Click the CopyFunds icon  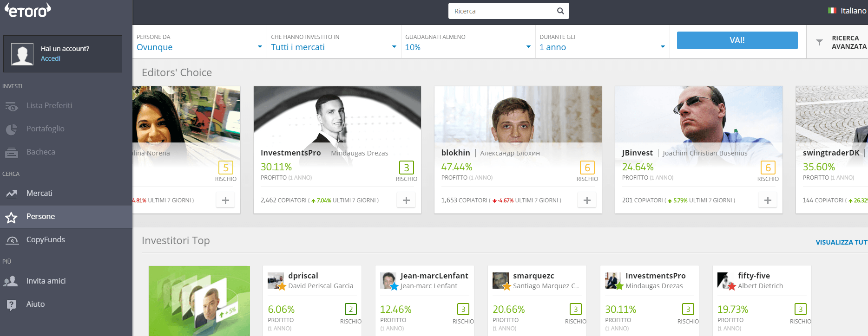point(12,240)
